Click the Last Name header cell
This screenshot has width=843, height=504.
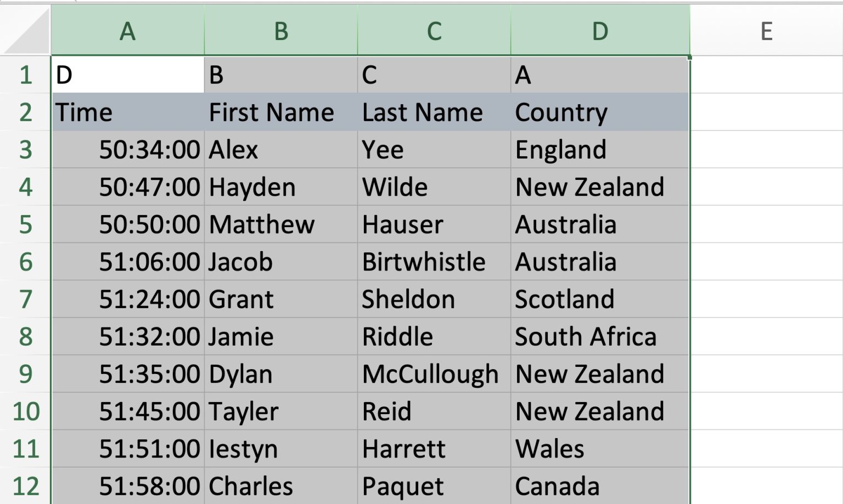(x=434, y=112)
